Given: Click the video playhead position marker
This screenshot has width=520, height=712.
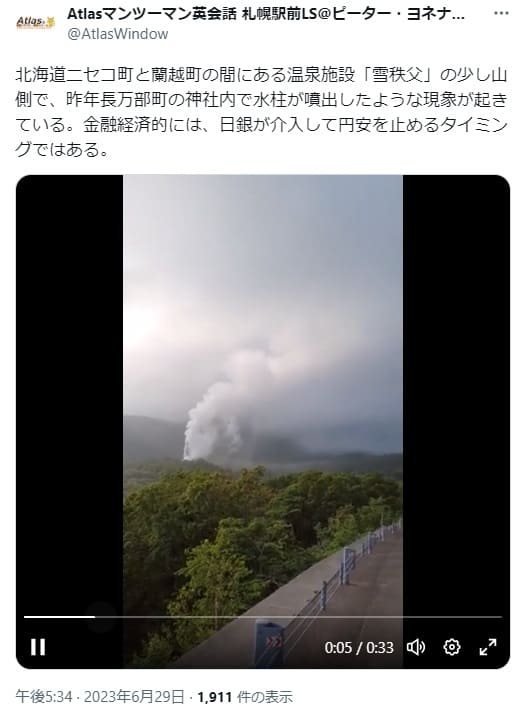Looking at the screenshot, I should (95, 617).
